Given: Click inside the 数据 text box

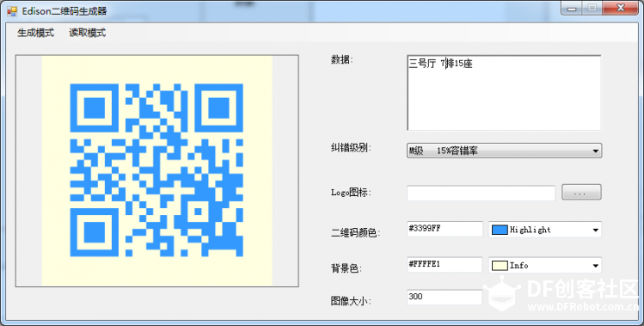Looking at the screenshot, I should tap(504, 93).
